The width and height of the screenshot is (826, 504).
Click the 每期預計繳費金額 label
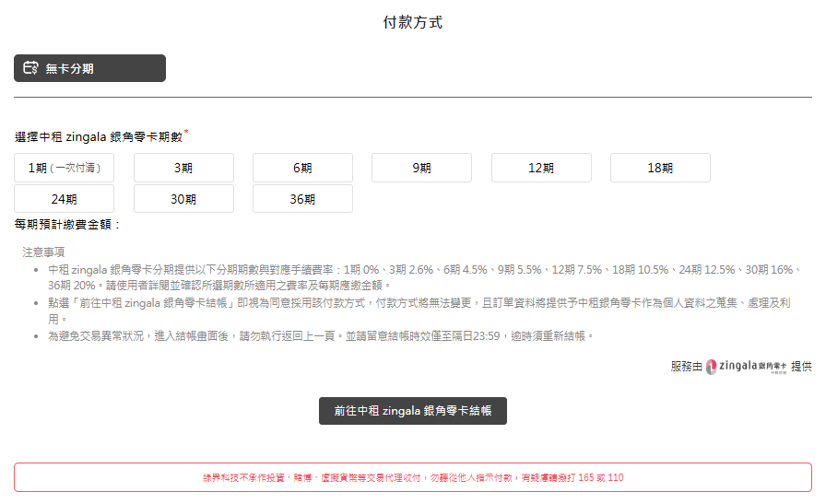(x=68, y=224)
